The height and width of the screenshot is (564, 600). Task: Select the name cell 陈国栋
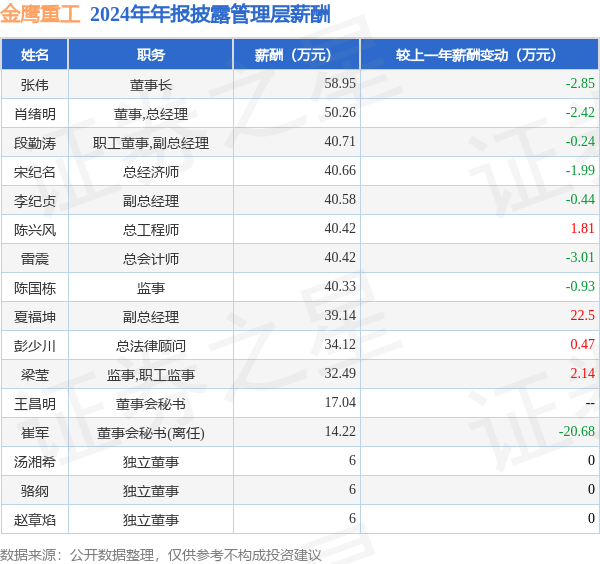[x=35, y=289]
